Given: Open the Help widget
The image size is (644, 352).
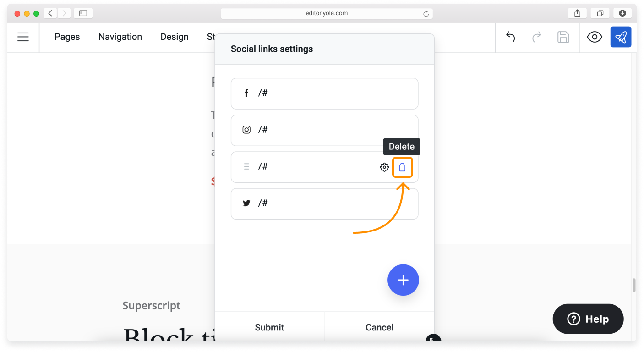Looking at the screenshot, I should [588, 319].
